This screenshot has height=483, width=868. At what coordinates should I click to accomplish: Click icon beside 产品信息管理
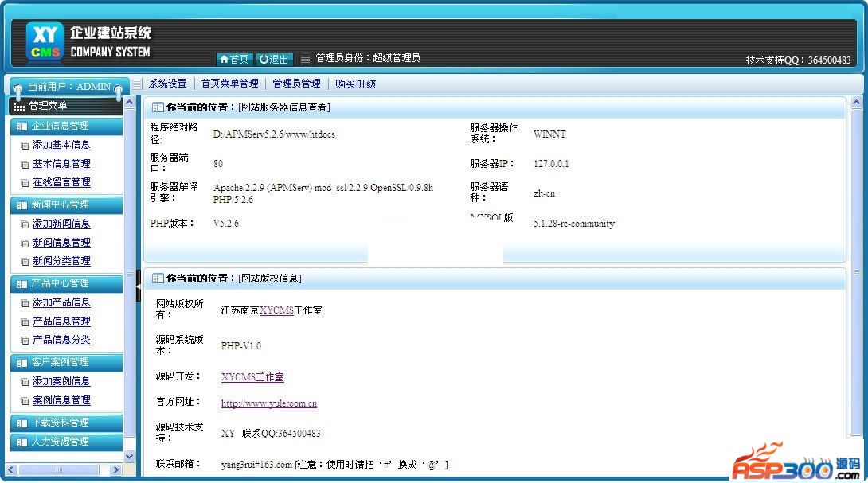(x=25, y=322)
